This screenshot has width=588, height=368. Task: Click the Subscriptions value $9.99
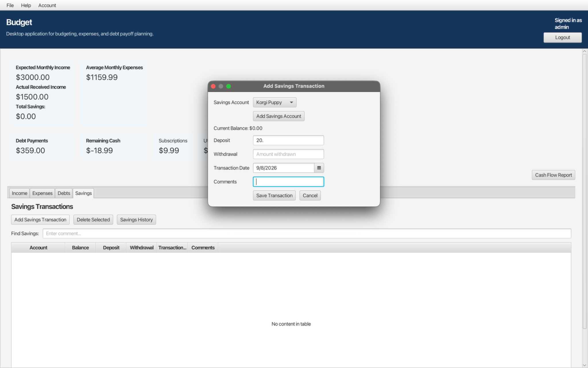point(169,150)
